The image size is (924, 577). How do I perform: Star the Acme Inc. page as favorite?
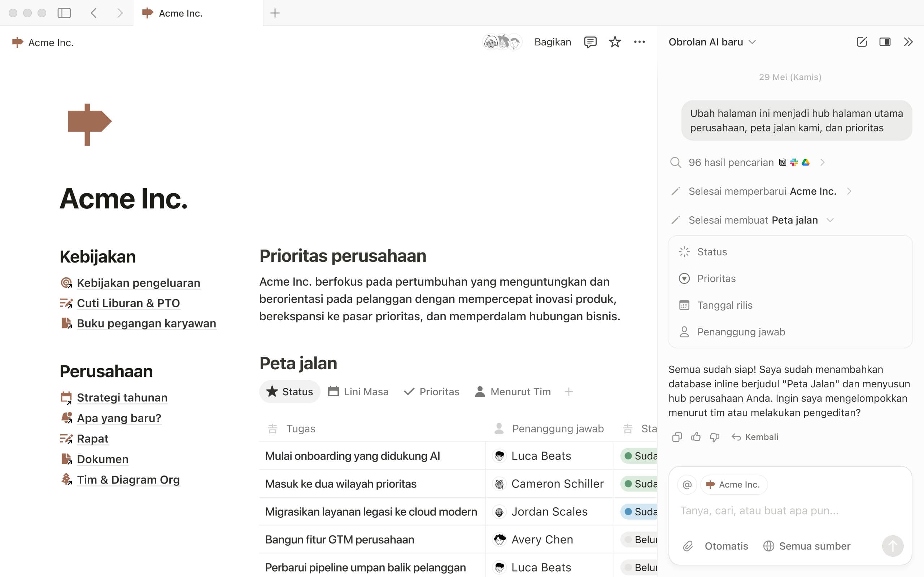[x=615, y=42]
